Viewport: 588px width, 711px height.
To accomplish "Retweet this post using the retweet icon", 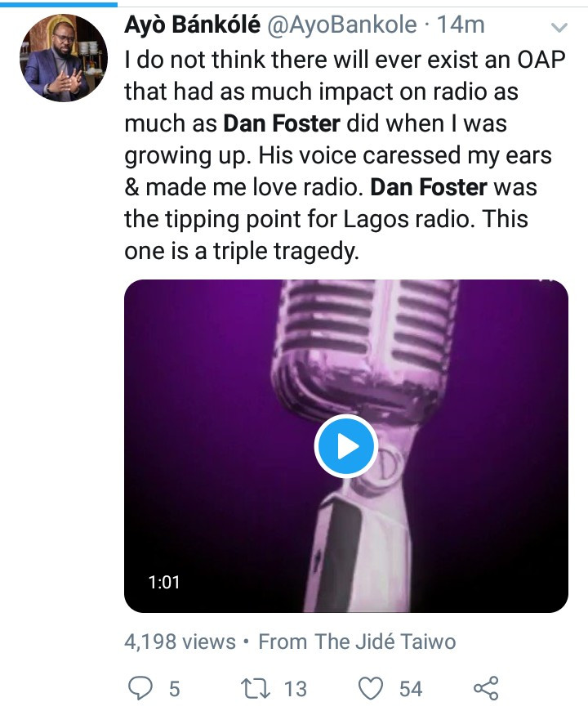I will click(x=256, y=688).
